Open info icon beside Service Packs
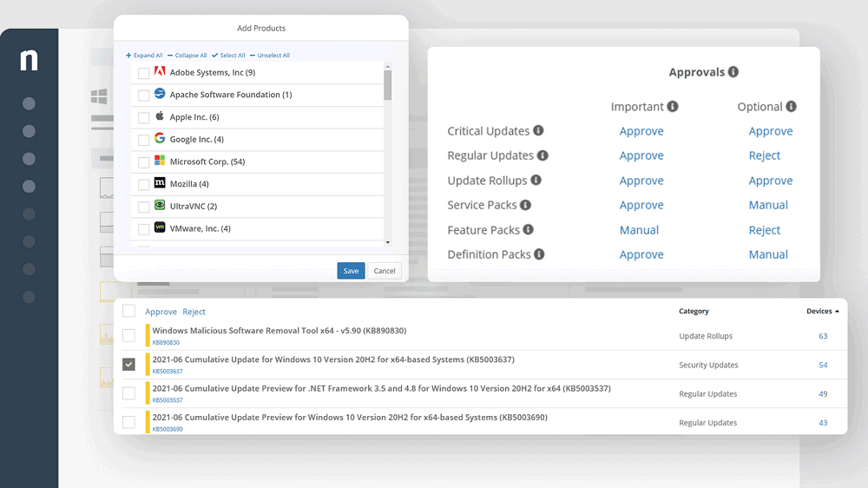 (x=525, y=205)
